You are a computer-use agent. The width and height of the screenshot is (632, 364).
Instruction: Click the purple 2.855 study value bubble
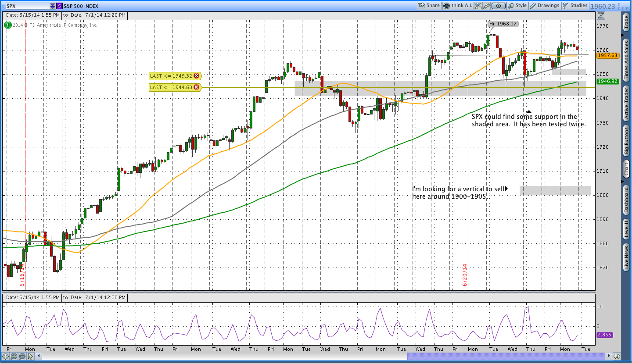point(604,335)
